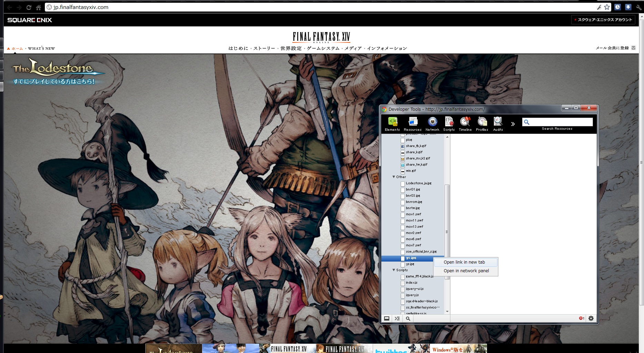Click the resource list scrollbar down arrow

coord(447,312)
